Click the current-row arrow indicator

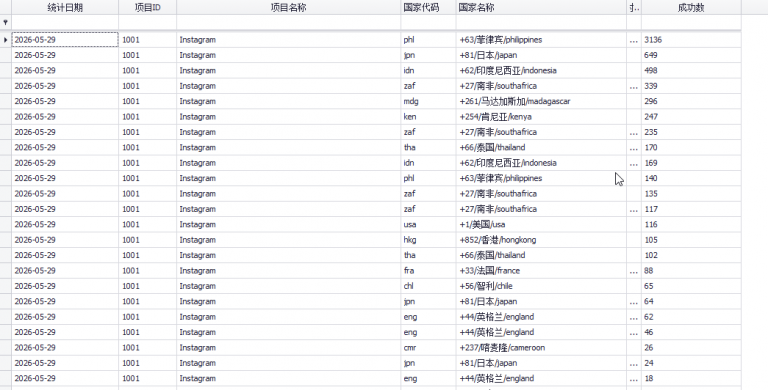pos(5,40)
